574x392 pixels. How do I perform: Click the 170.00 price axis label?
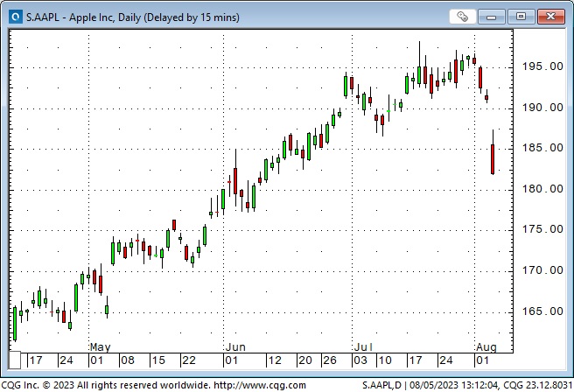[x=542, y=270]
